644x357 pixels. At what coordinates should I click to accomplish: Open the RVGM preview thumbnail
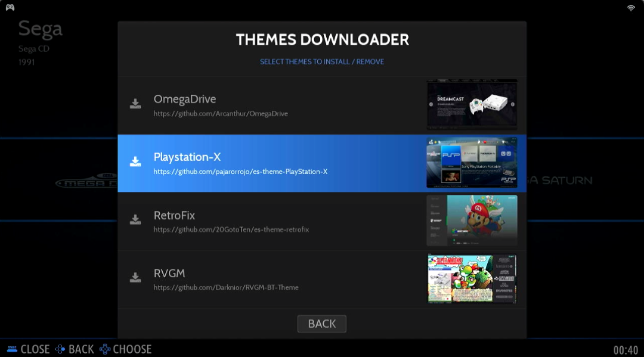(x=472, y=278)
